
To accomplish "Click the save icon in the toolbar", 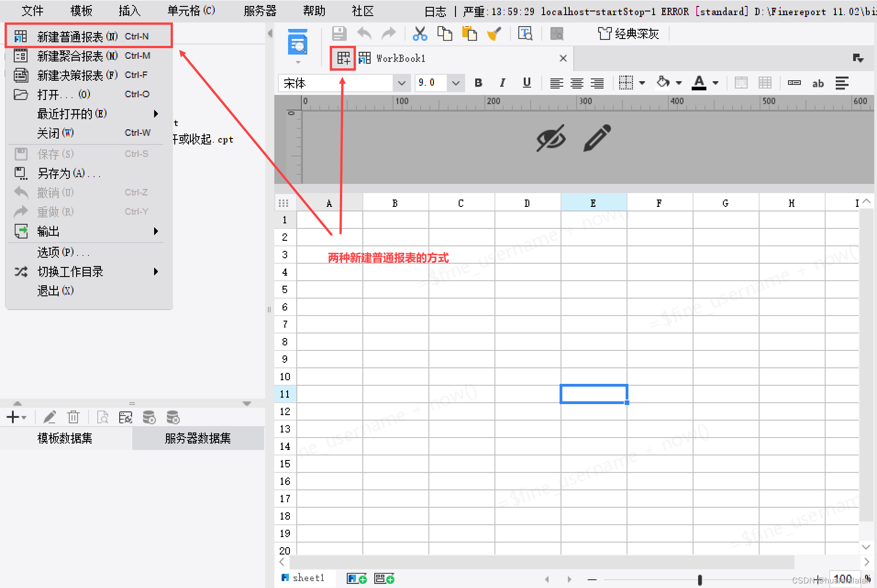I will click(x=339, y=34).
